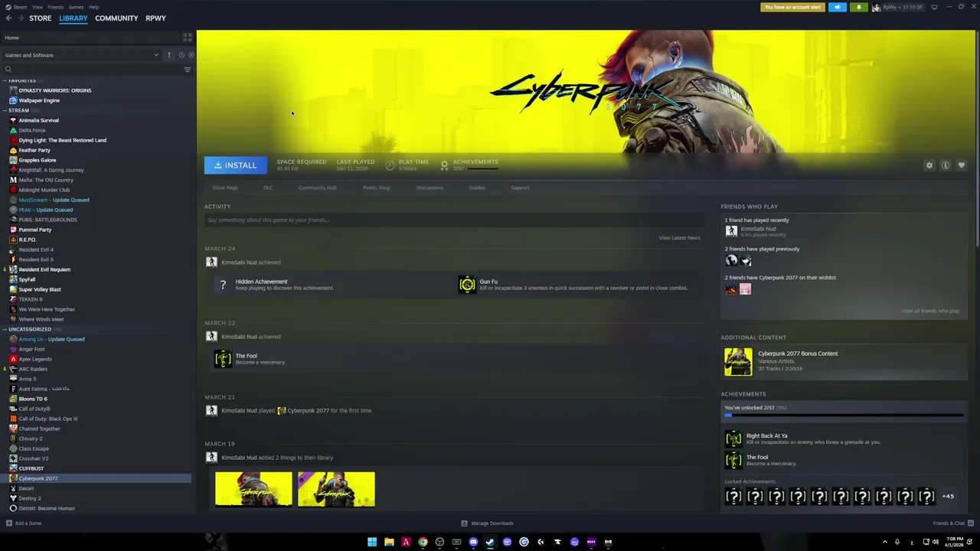Click the library search field
The image size is (980, 551).
[92, 70]
